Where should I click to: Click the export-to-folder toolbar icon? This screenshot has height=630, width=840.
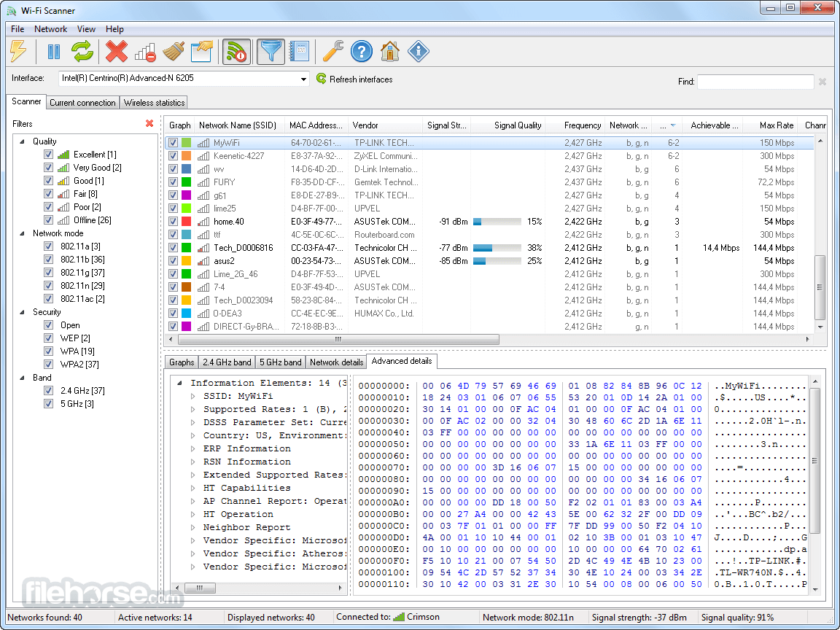pyautogui.click(x=202, y=52)
